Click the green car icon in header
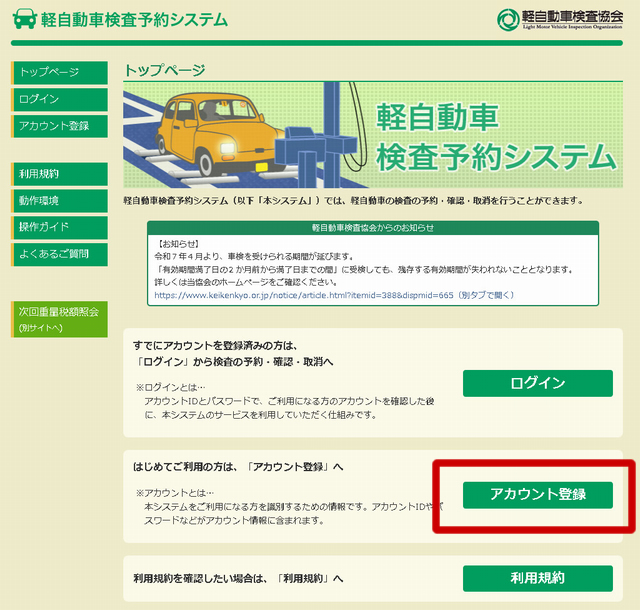The image size is (640, 610). [24, 19]
